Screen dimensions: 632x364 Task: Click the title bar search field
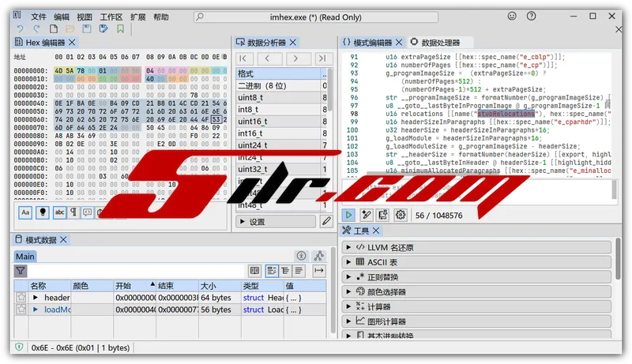315,17
